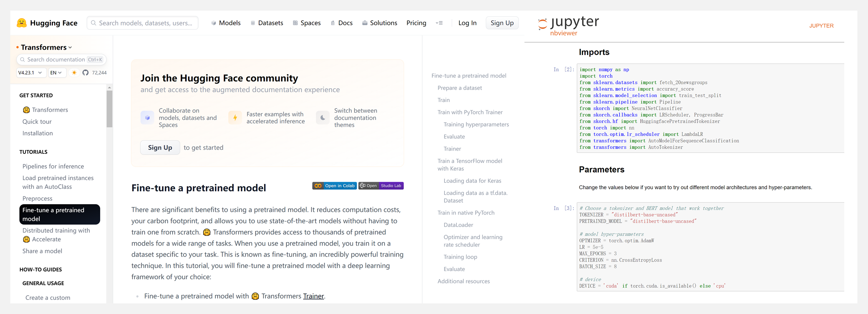Image resolution: width=868 pixels, height=314 pixels.
Task: Select Fine-tune a pretrained model sidebar item
Action: click(60, 214)
